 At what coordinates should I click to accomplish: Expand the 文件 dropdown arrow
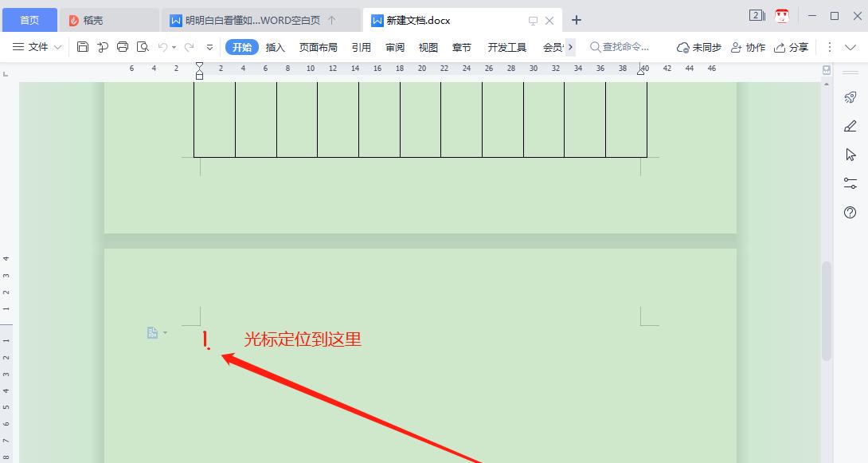(57, 48)
